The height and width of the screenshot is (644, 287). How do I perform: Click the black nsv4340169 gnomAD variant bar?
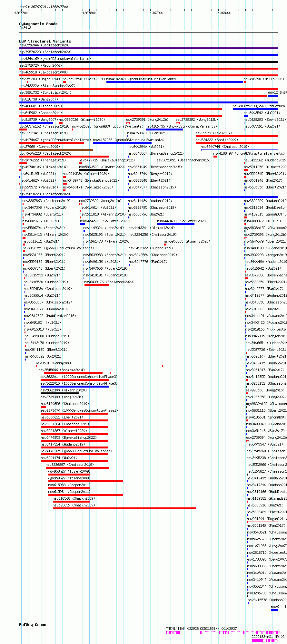click(149, 62)
